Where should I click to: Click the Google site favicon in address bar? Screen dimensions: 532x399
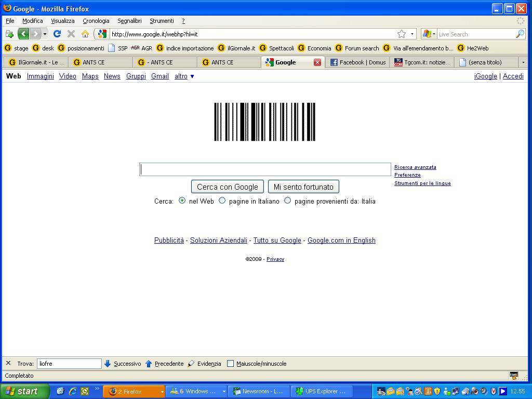[102, 34]
